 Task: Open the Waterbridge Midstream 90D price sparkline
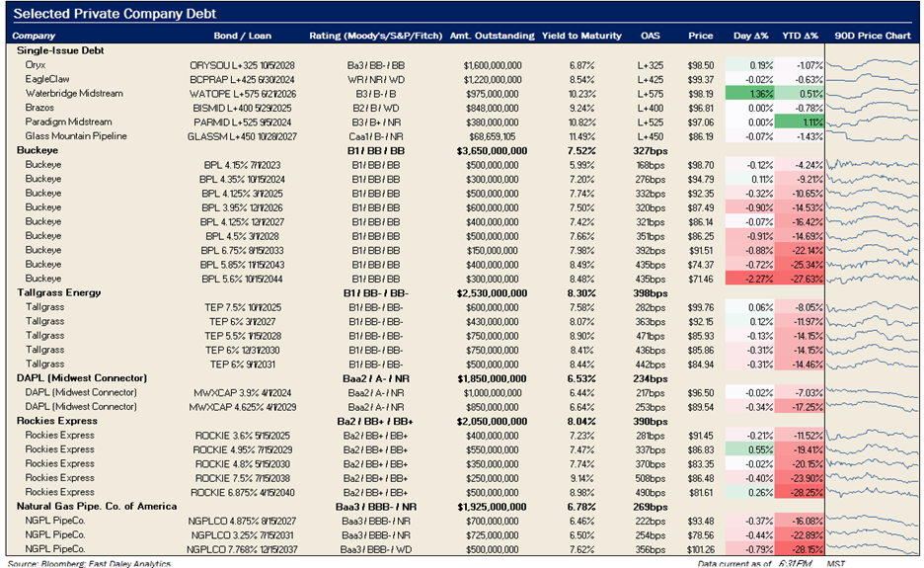(x=872, y=93)
